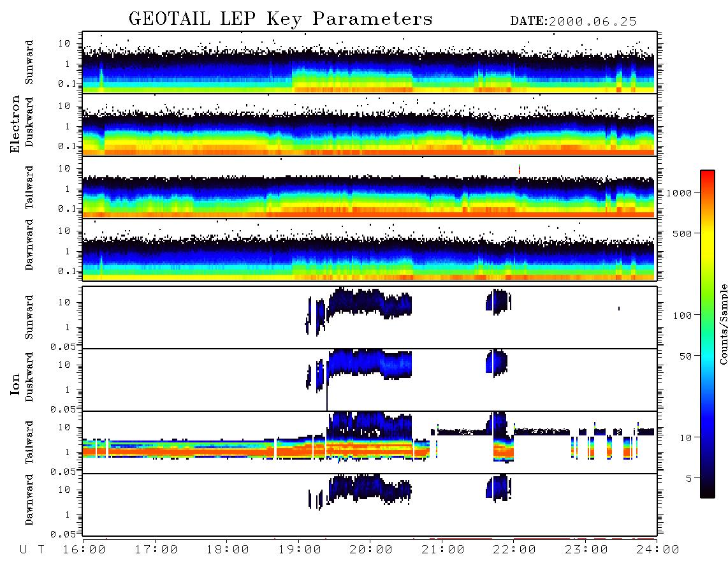Select the 21:00 time axis label

(x=444, y=550)
